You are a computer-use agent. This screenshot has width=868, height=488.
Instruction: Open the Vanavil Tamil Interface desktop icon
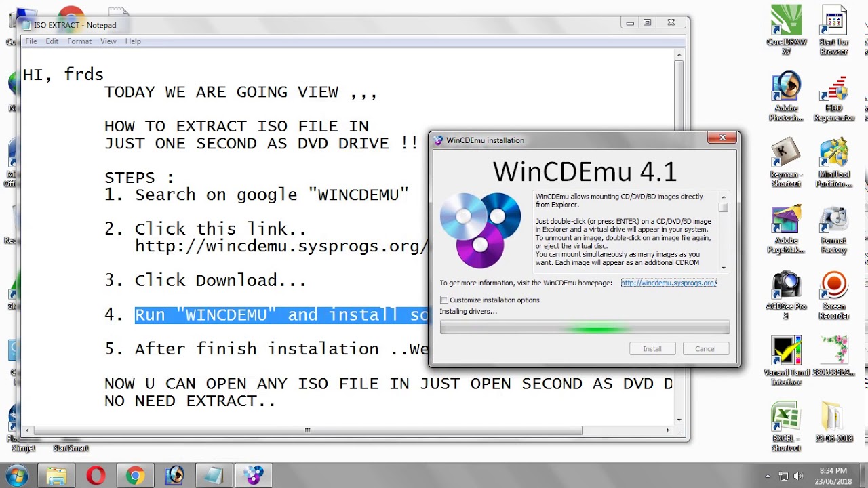(x=787, y=361)
